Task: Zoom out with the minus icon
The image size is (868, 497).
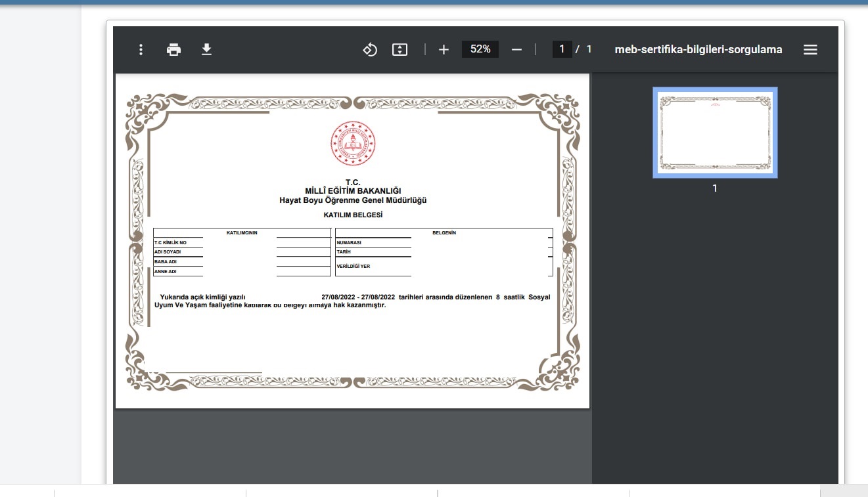Action: 516,49
